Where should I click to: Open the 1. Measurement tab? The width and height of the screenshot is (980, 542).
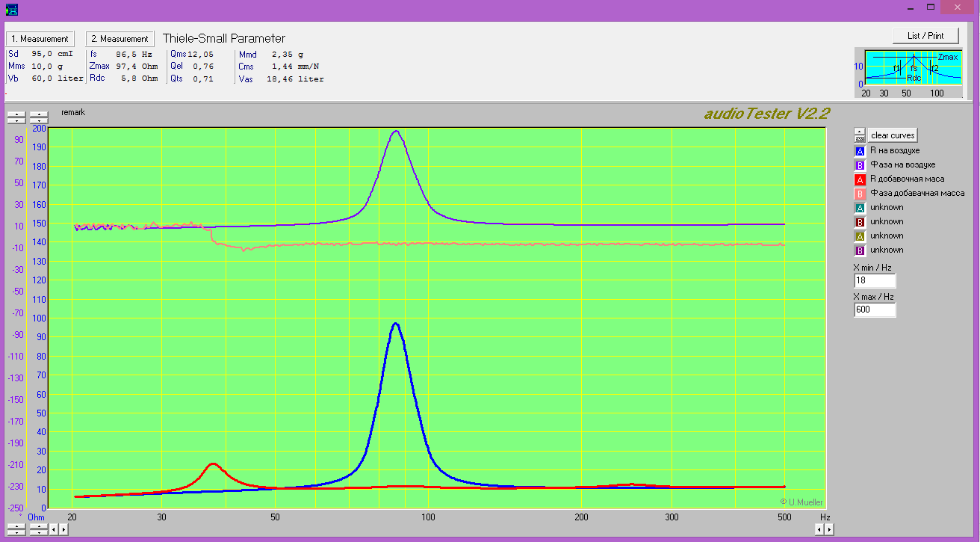(x=39, y=39)
